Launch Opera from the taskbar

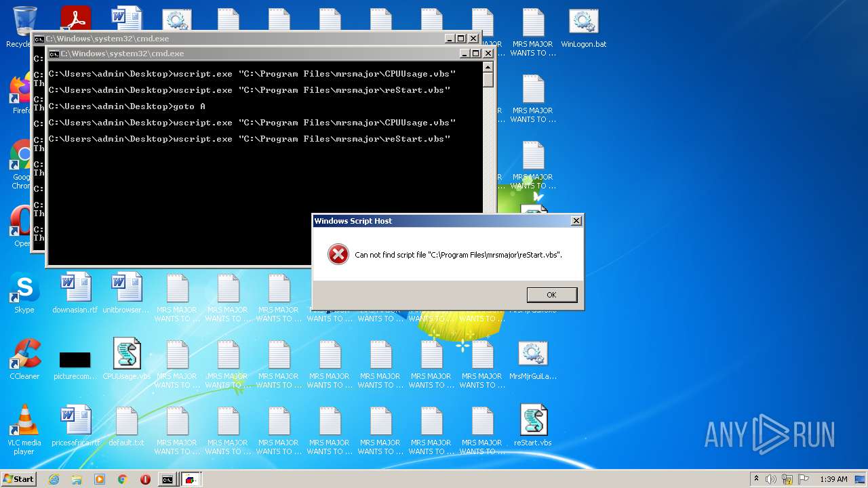pyautogui.click(x=145, y=479)
